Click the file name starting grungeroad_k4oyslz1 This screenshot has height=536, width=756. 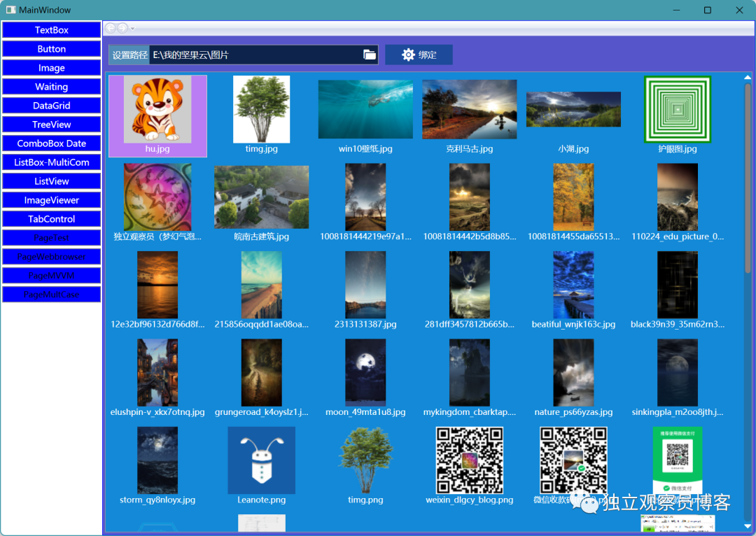pyautogui.click(x=261, y=412)
